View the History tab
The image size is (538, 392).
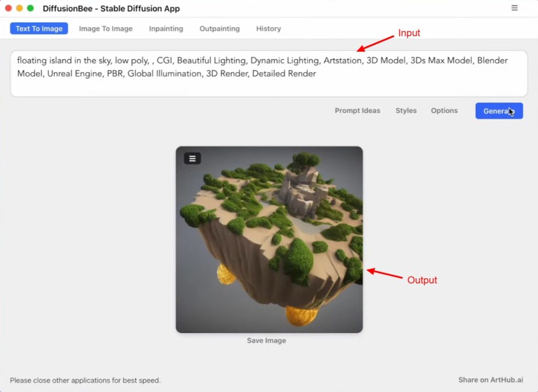(268, 29)
